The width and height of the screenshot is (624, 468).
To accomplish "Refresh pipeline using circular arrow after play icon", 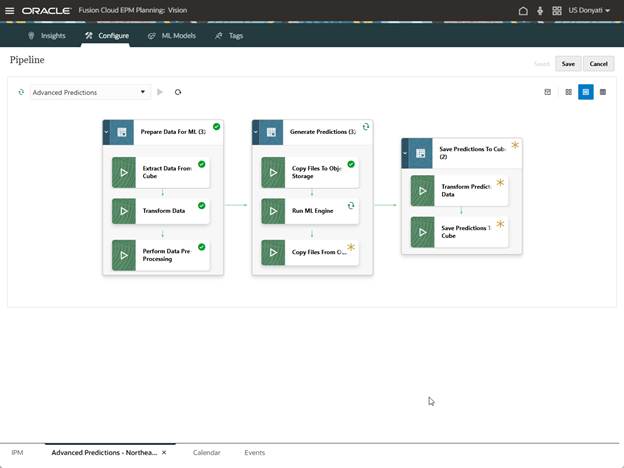I will (178, 92).
